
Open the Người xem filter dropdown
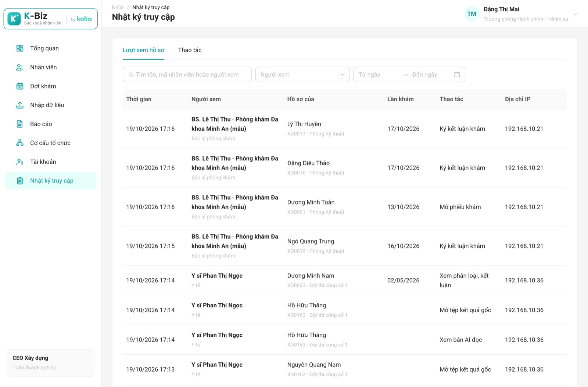[302, 75]
